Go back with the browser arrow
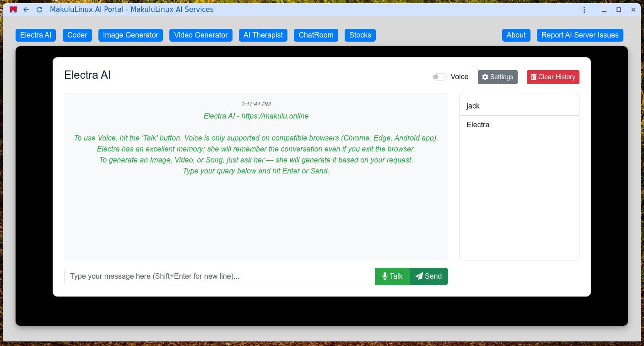The height and width of the screenshot is (346, 644). pyautogui.click(x=26, y=10)
